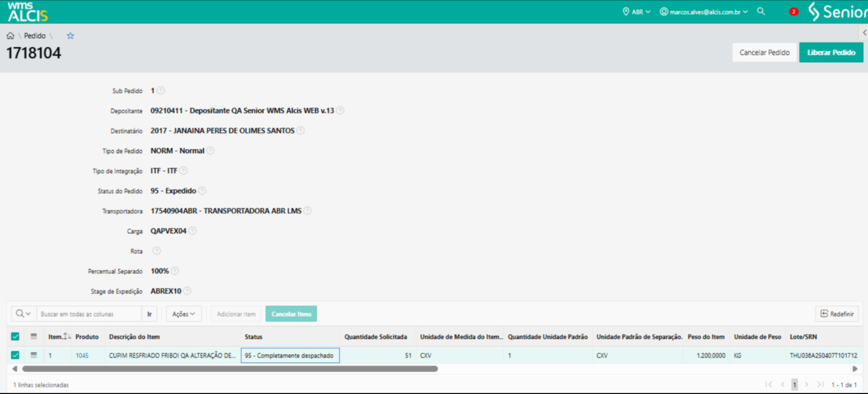Click the Status column header
Viewport: 868px width, 394px height.
pos(253,337)
